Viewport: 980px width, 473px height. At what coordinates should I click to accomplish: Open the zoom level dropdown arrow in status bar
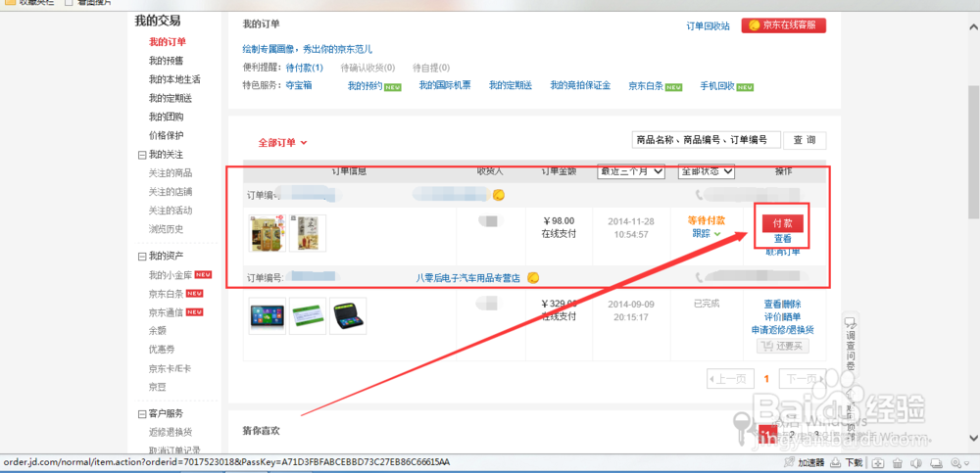[x=965, y=463]
